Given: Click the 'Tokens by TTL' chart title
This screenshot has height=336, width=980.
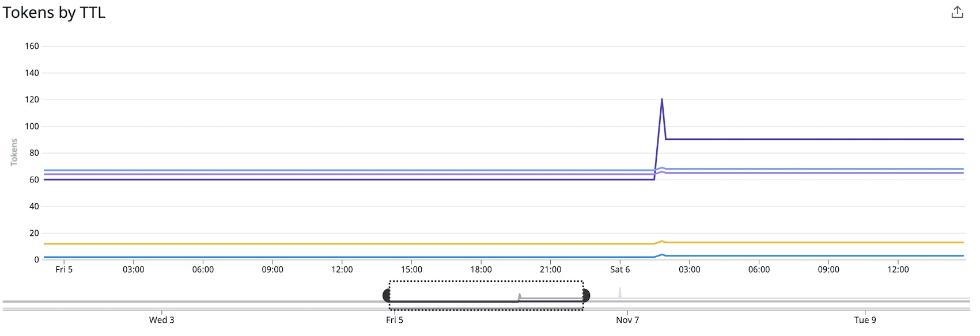Looking at the screenshot, I should pyautogui.click(x=54, y=13).
